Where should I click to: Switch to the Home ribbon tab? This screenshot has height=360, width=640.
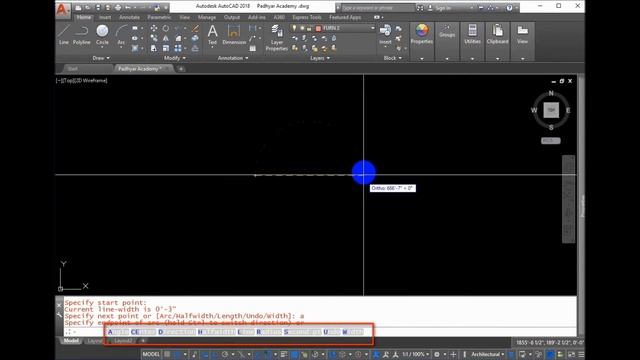coord(84,17)
